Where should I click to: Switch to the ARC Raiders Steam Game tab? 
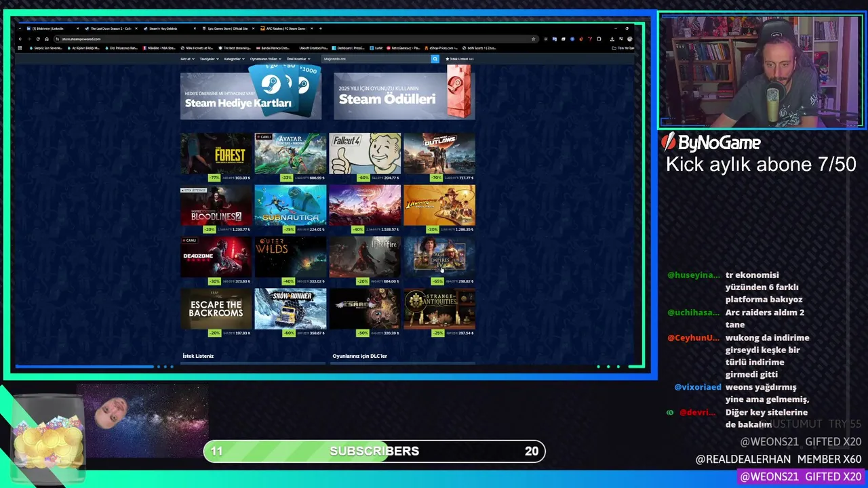click(285, 28)
